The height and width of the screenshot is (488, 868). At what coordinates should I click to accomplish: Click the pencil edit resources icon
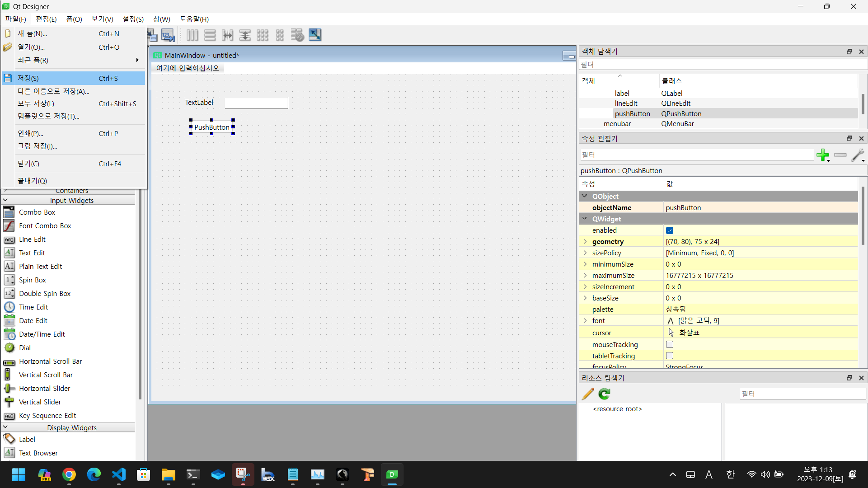(x=587, y=394)
